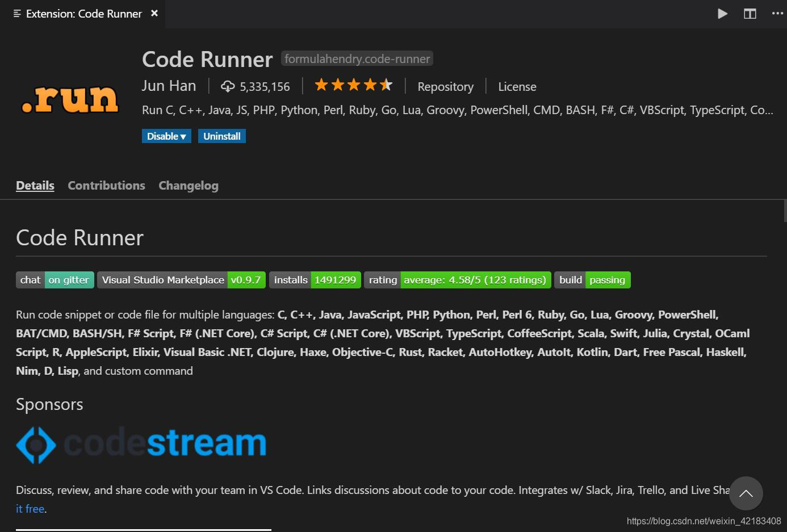Click the build passing badge
This screenshot has width=787, height=532.
tap(592, 280)
